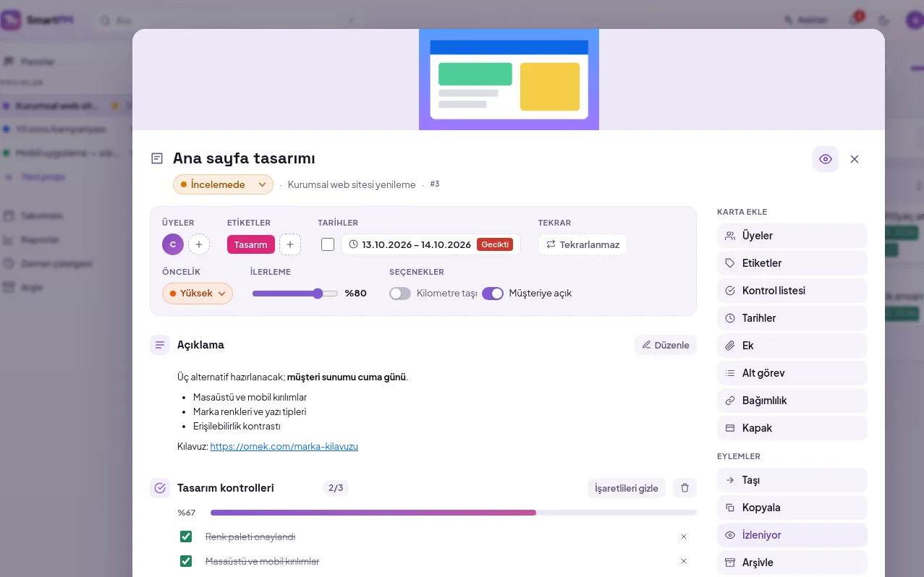Open Bağımlılık dependency option

click(x=792, y=401)
